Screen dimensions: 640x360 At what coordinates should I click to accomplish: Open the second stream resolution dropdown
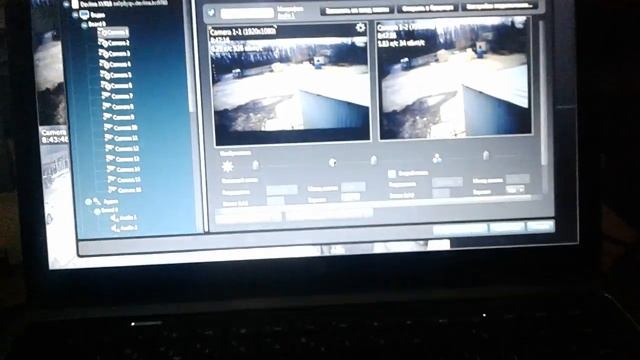pyautogui.click(x=447, y=182)
